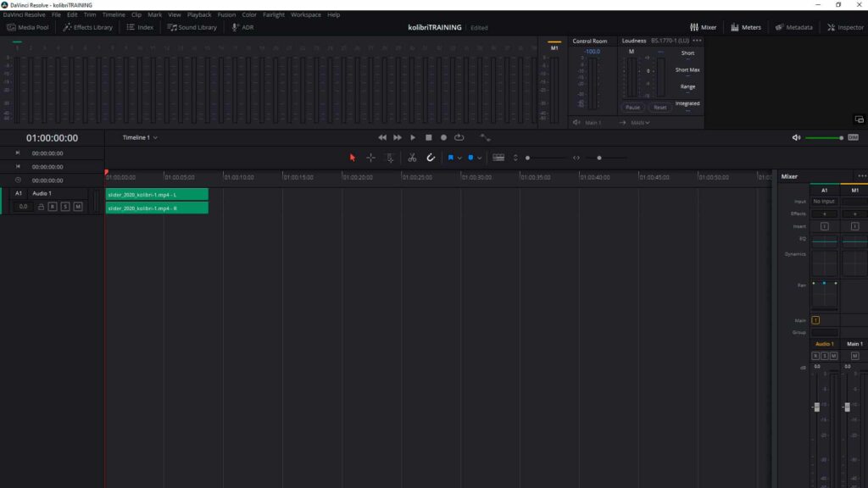Screen dimensions: 868x488
Task: Select clip slider_2020_kolibri-1.mp4 - L
Action: coord(157,194)
